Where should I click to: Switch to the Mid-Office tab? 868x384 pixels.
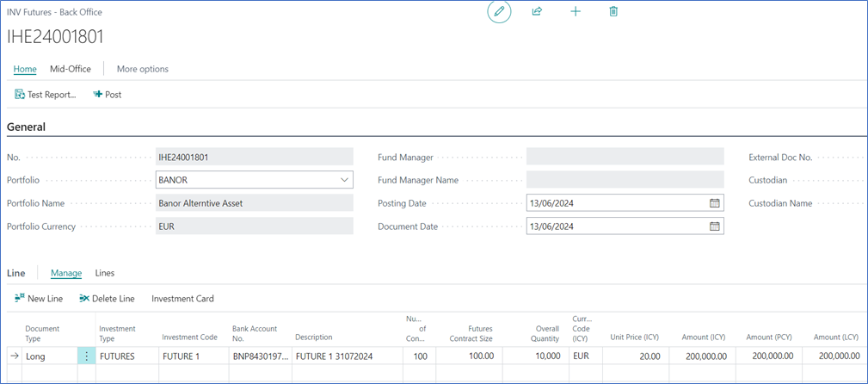tap(71, 69)
